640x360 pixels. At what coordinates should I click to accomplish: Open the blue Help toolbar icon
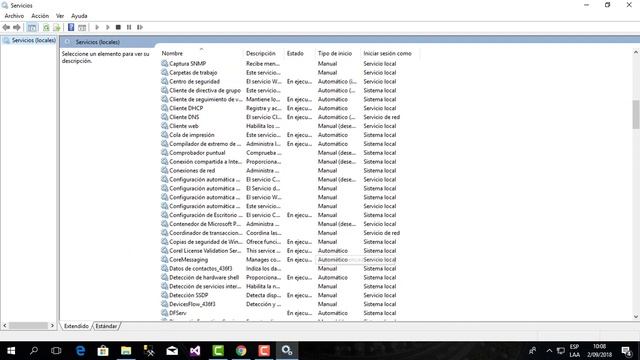click(71, 27)
